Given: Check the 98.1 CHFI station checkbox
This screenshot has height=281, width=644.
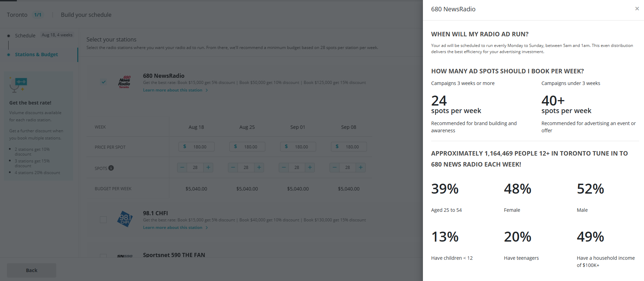Looking at the screenshot, I should pos(103,219).
